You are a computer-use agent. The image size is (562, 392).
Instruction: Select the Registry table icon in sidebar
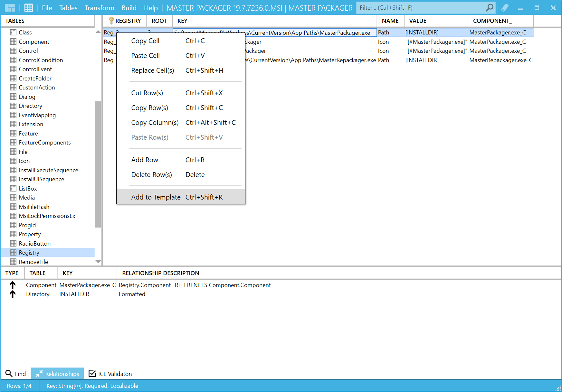point(13,252)
